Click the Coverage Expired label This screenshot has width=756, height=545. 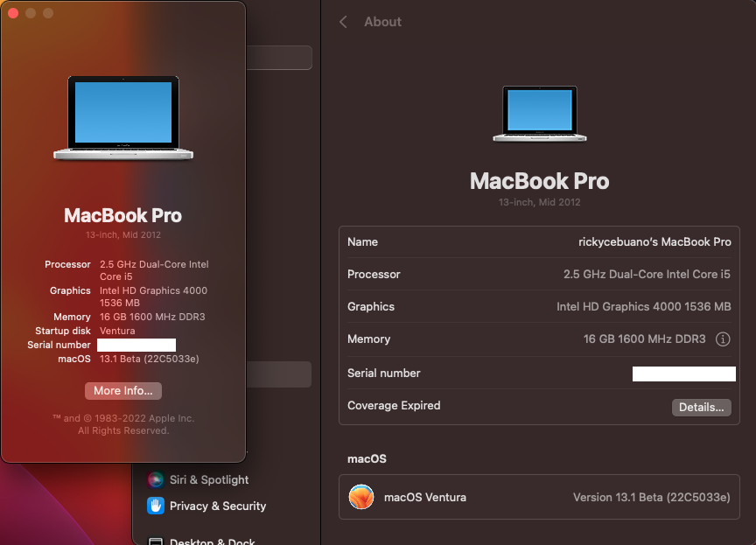pyautogui.click(x=394, y=405)
